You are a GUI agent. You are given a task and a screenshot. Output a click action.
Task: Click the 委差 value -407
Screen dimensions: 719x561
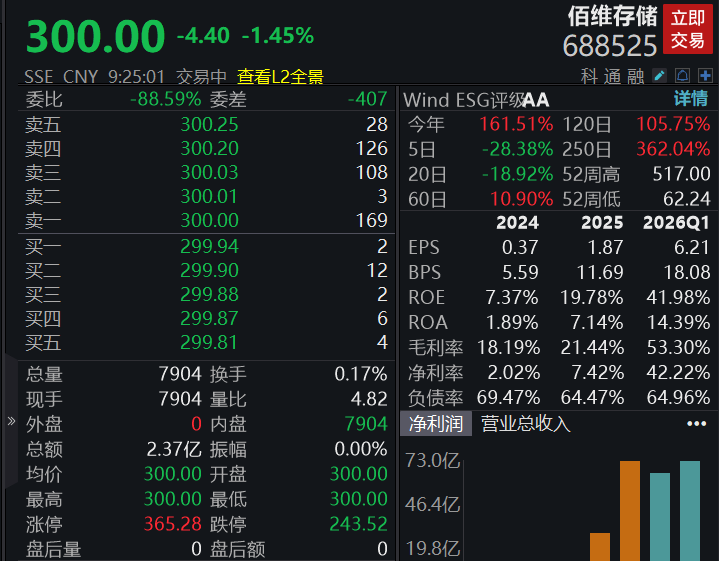(368, 99)
